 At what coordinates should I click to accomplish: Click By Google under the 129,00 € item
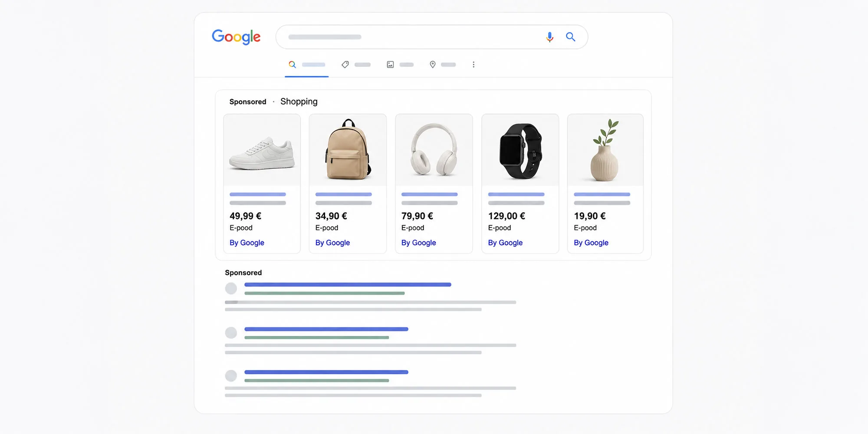[505, 243]
